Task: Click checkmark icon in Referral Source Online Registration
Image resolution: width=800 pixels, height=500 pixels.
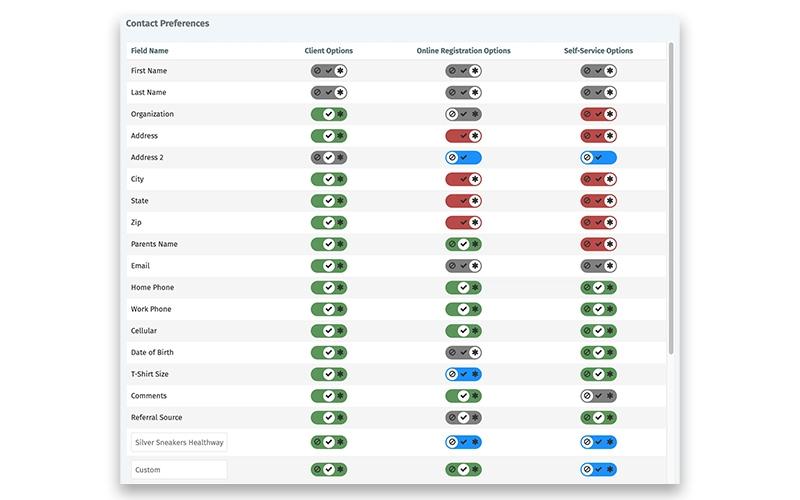Action: click(x=464, y=418)
